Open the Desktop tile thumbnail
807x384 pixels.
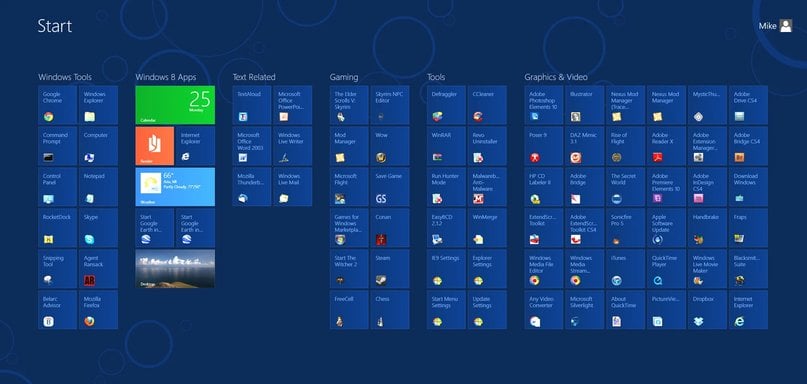pos(175,269)
